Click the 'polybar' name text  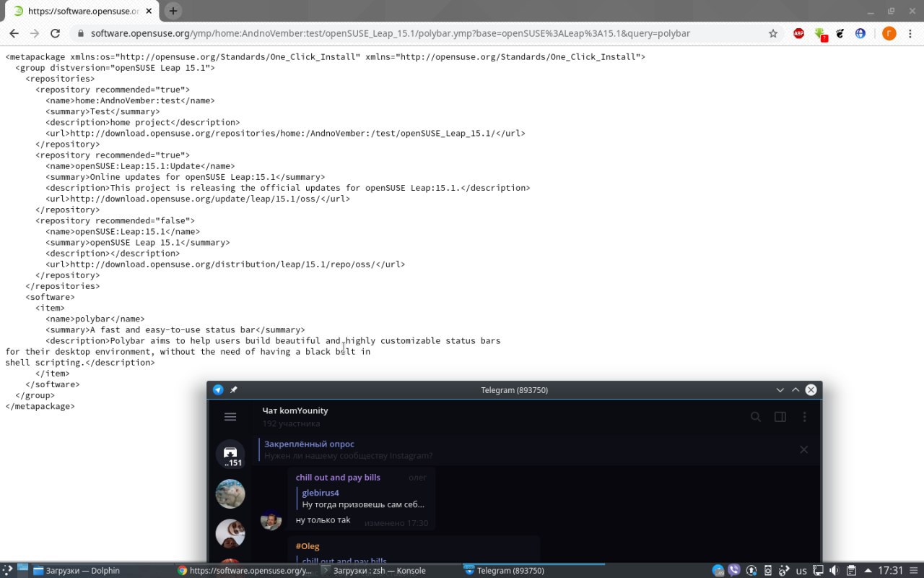[x=92, y=319]
